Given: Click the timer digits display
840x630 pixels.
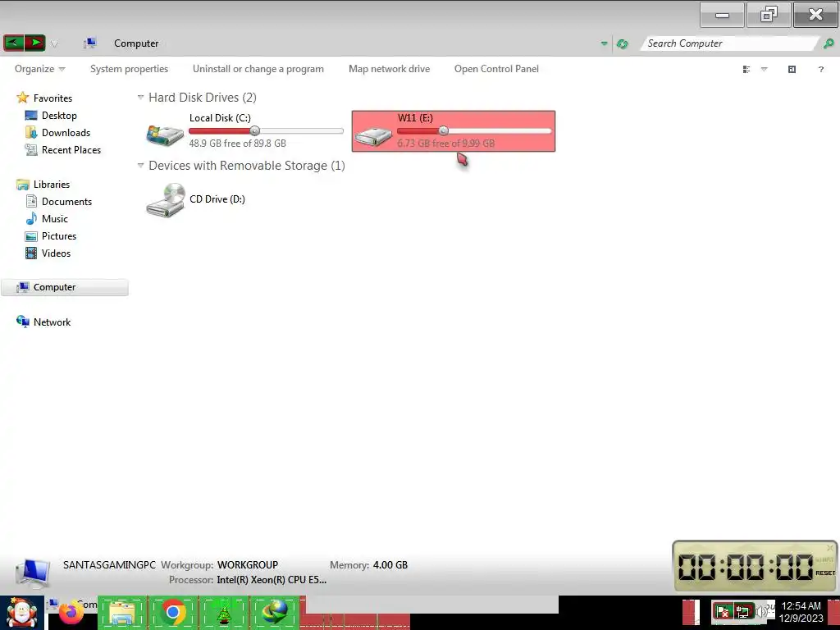Looking at the screenshot, I should (x=746, y=567).
